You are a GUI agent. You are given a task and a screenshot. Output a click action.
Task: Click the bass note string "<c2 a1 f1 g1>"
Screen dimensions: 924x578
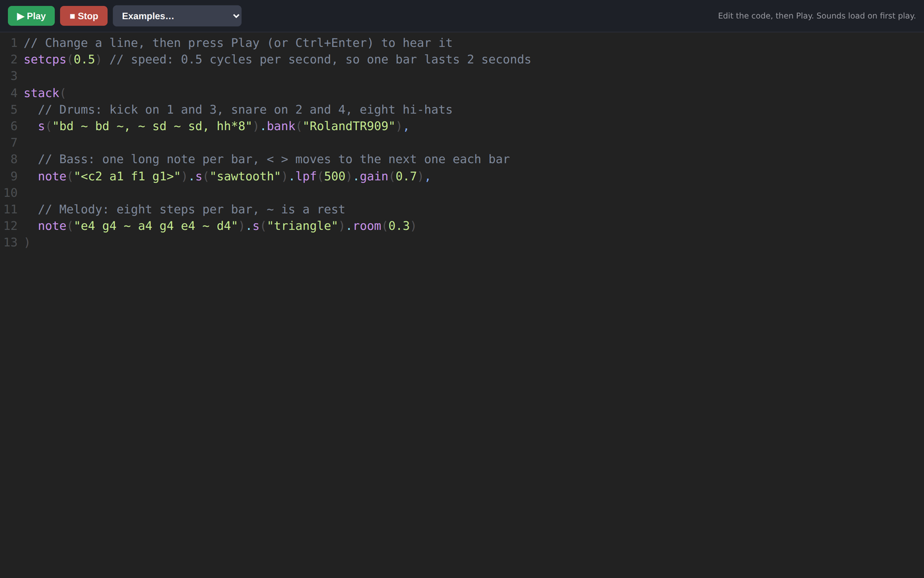(x=127, y=176)
